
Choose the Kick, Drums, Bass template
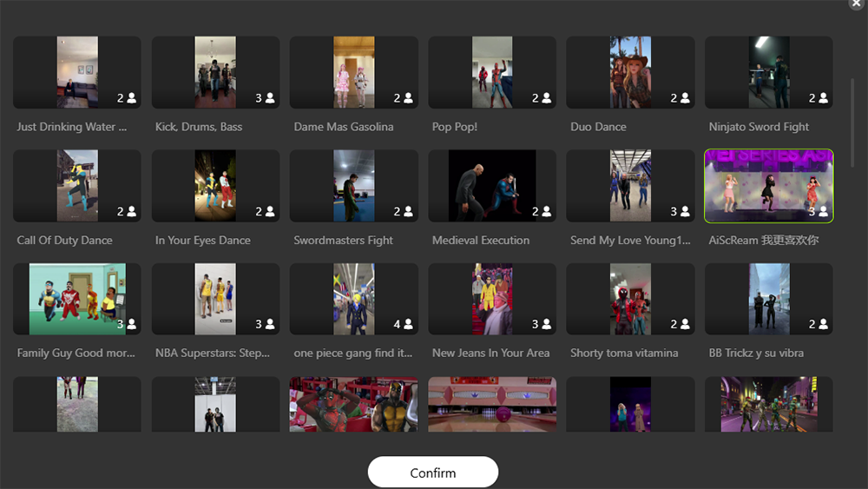[x=215, y=72]
